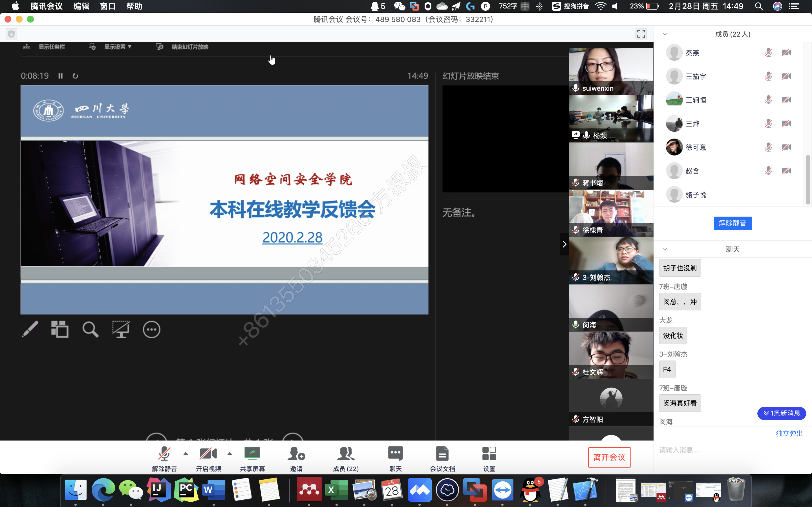
Task: Click the magnifier zoom tool under slide
Action: coord(90,329)
